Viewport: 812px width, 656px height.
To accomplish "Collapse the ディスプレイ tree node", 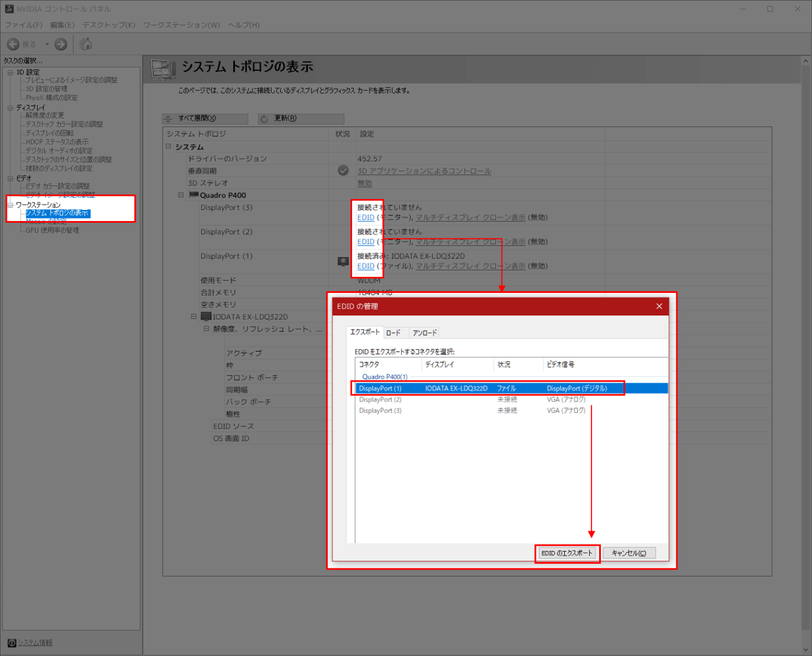I will (10, 108).
